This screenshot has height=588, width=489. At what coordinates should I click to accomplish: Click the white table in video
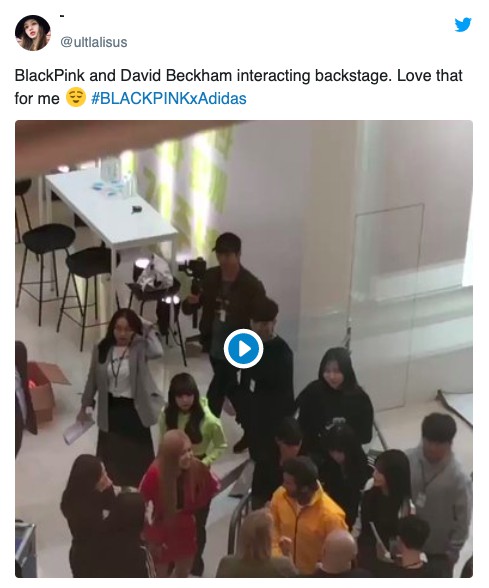pyautogui.click(x=112, y=210)
